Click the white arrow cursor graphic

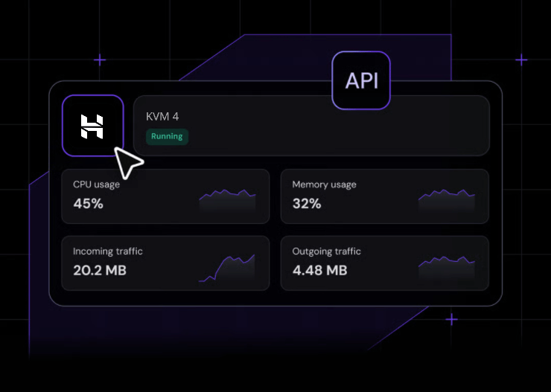128,162
